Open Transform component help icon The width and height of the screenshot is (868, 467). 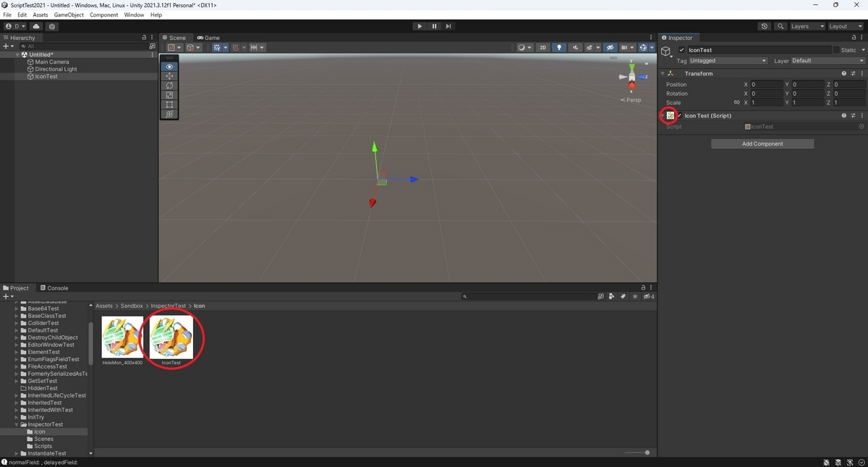coord(843,73)
